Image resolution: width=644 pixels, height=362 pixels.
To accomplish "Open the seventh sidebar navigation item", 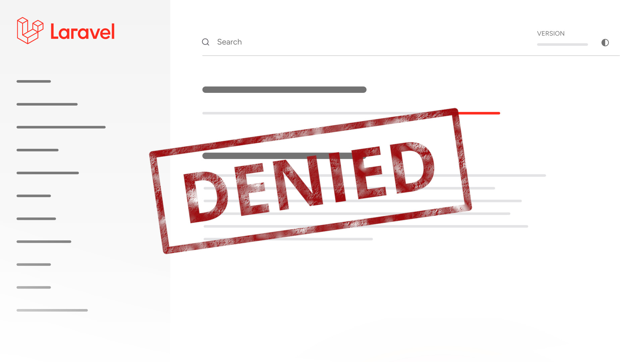I will click(36, 219).
